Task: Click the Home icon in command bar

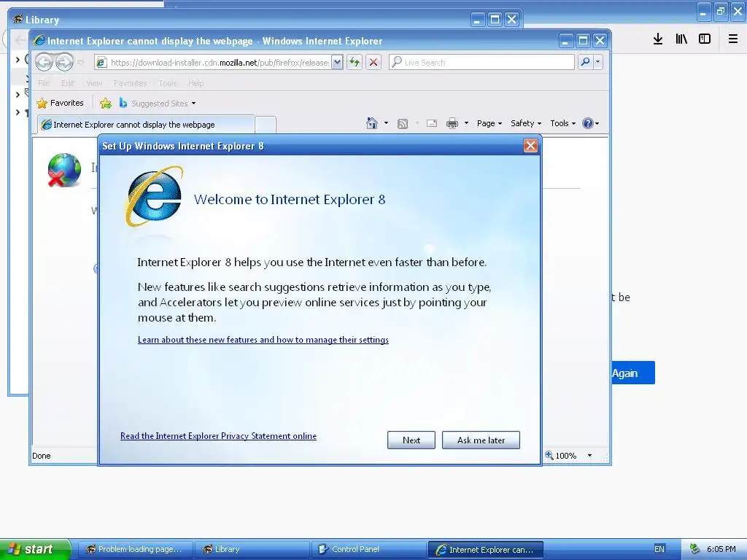Action: pos(371,123)
